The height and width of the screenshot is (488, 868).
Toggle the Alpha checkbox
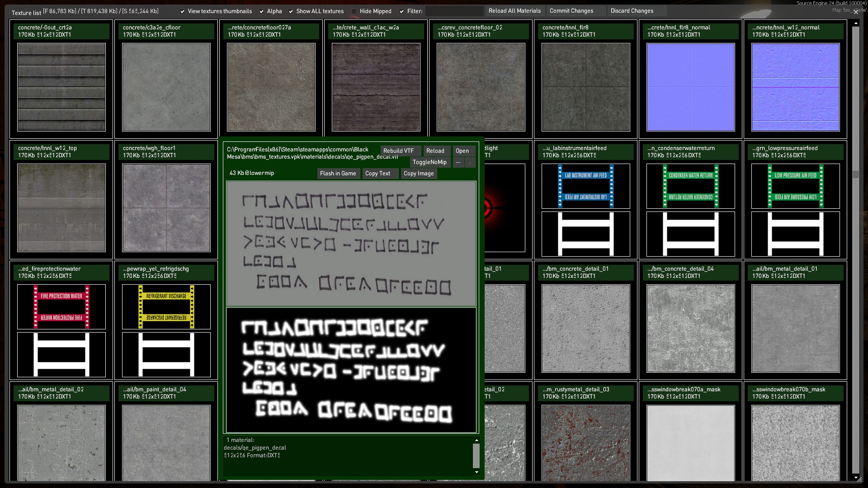[x=262, y=11]
